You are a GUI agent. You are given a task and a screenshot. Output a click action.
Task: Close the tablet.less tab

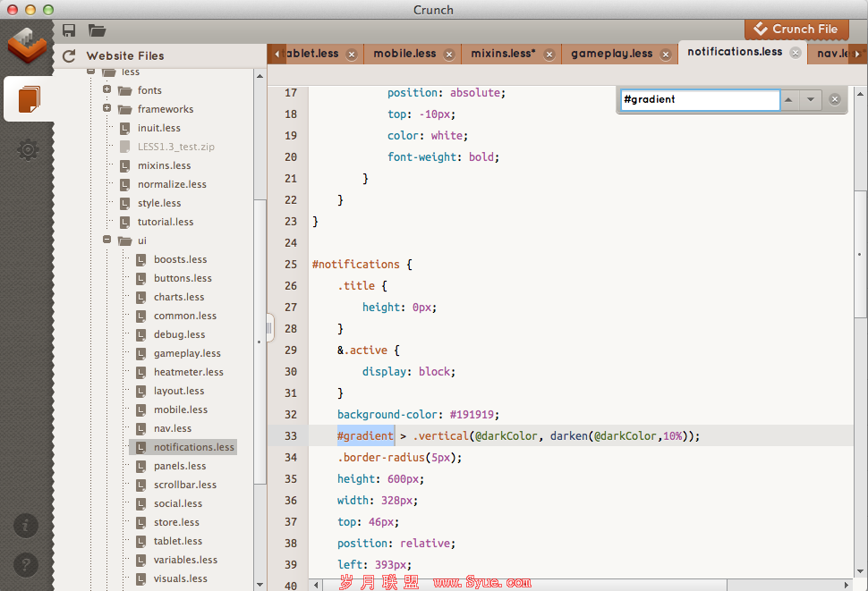[352, 55]
